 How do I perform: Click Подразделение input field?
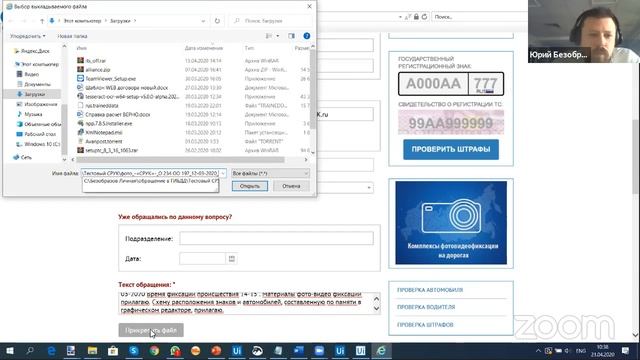[276, 238]
